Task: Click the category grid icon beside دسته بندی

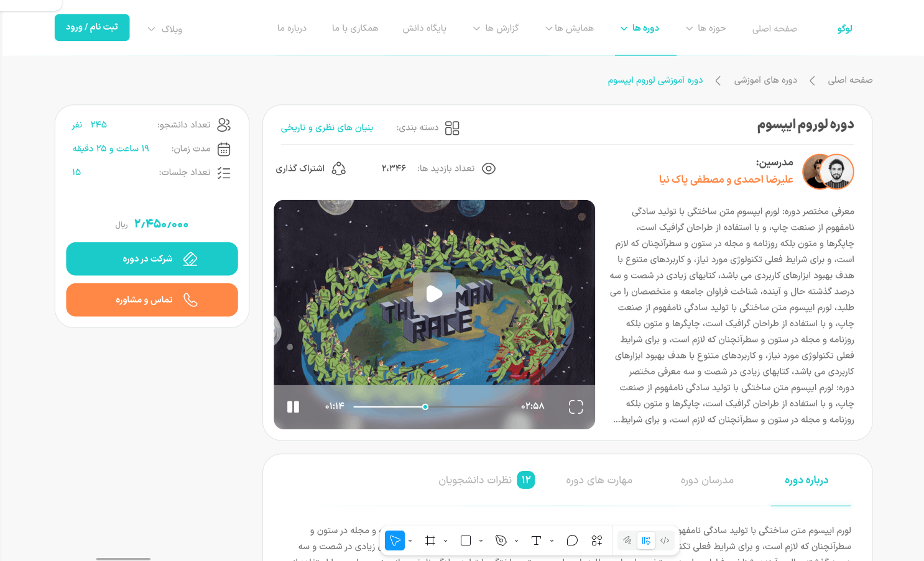Action: (x=452, y=128)
